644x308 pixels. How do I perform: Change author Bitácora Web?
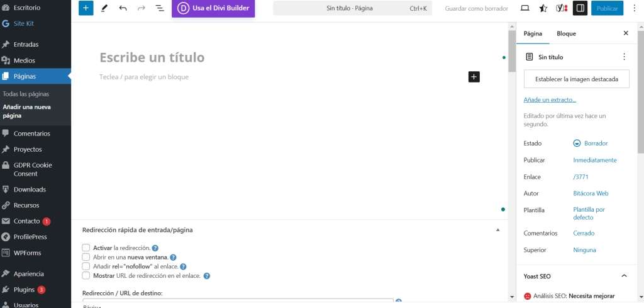[x=591, y=193]
